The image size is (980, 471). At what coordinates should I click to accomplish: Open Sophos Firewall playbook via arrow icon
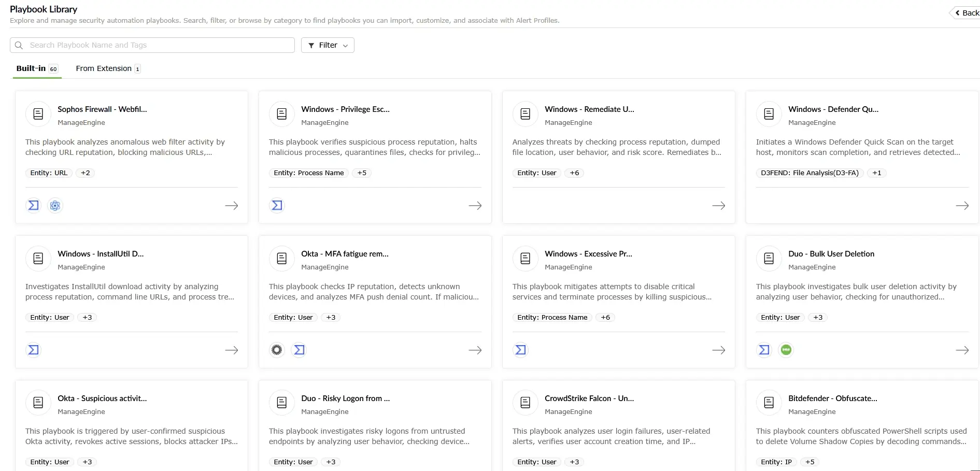point(232,206)
